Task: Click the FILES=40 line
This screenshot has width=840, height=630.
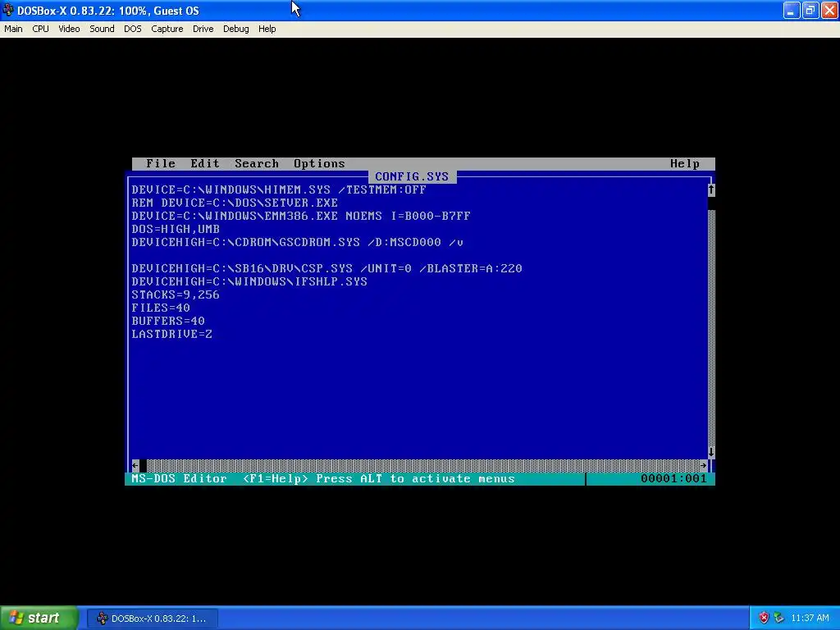Action: coord(161,308)
